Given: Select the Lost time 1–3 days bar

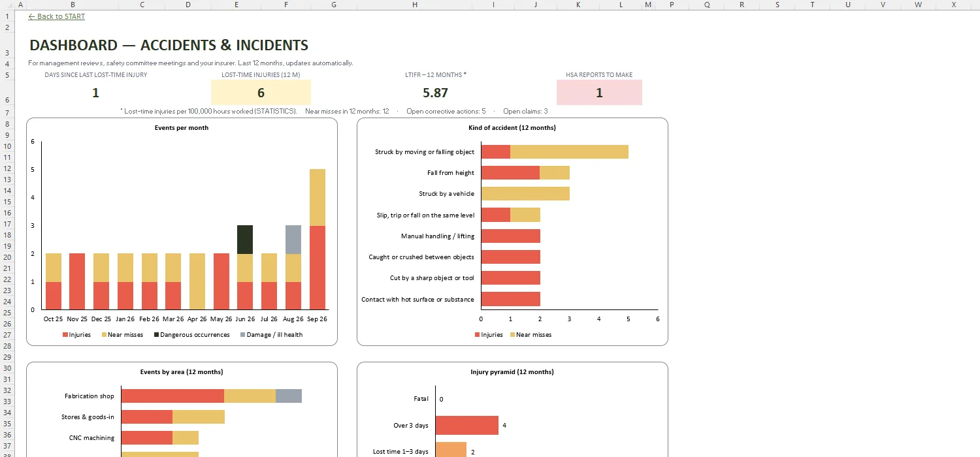Looking at the screenshot, I should coord(451,450).
